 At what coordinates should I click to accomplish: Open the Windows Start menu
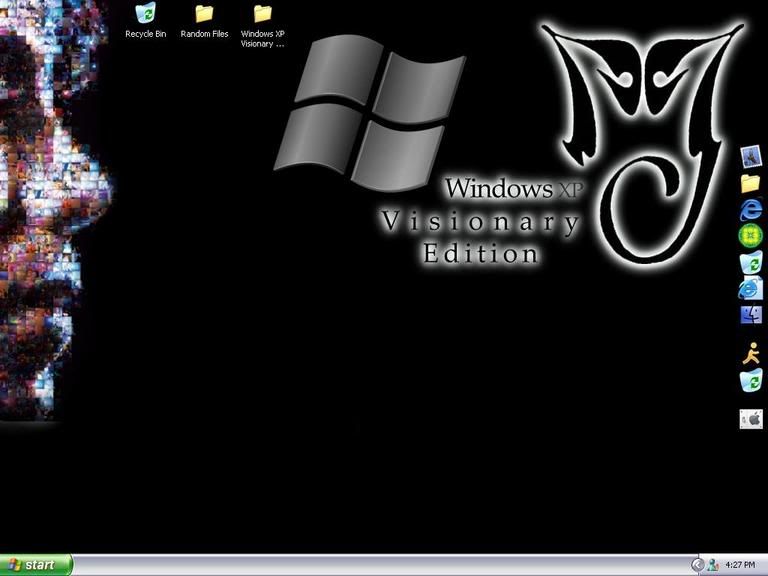point(36,565)
